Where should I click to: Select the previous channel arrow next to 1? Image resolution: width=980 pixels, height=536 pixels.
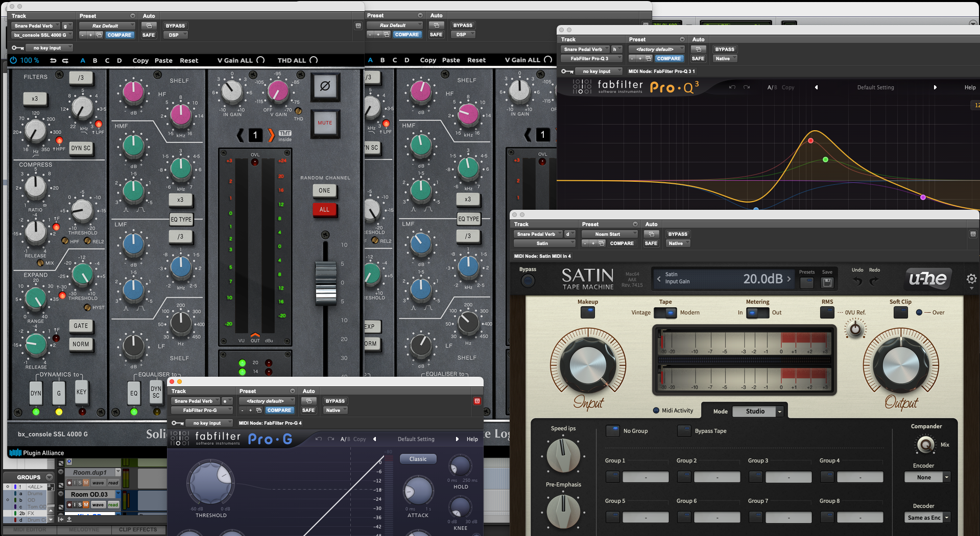click(241, 135)
